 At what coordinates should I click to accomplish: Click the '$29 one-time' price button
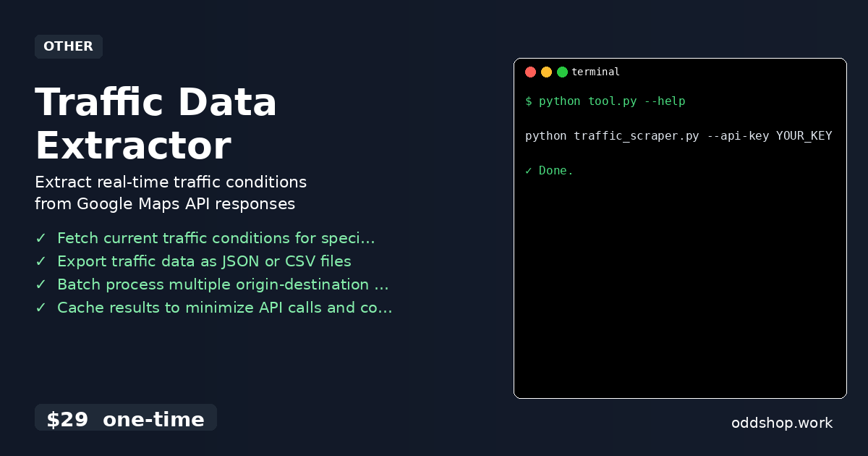point(126,418)
